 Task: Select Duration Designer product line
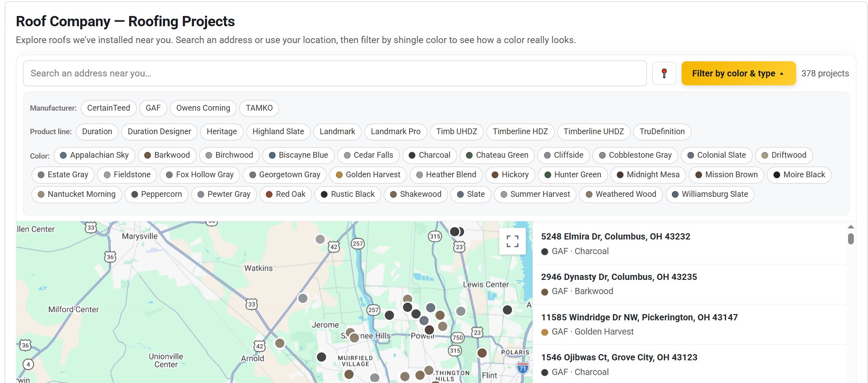tap(159, 132)
